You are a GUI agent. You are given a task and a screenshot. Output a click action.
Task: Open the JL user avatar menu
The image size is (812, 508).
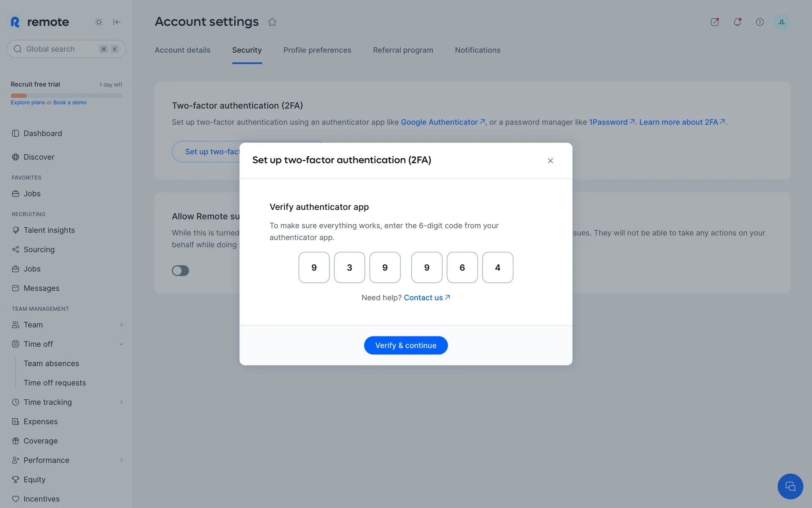[781, 22]
